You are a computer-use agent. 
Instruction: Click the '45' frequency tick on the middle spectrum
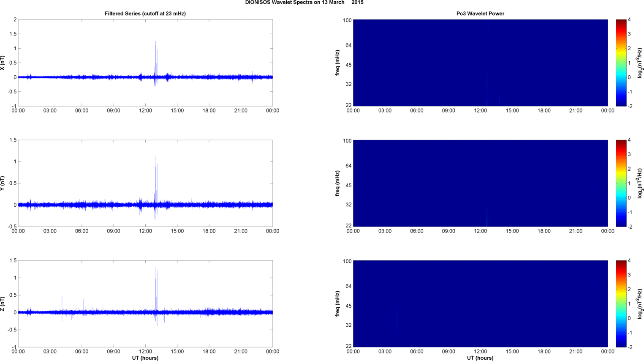pos(349,186)
